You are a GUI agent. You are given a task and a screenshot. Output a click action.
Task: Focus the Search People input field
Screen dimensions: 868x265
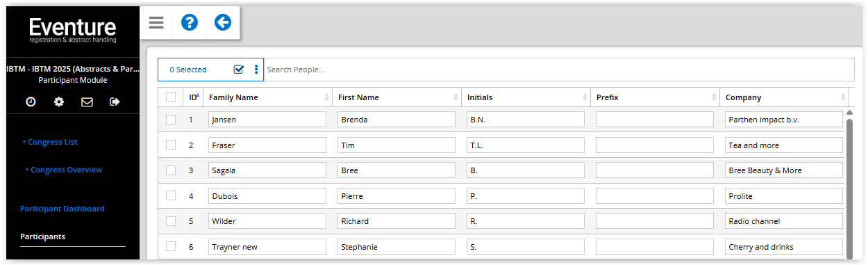(558, 70)
